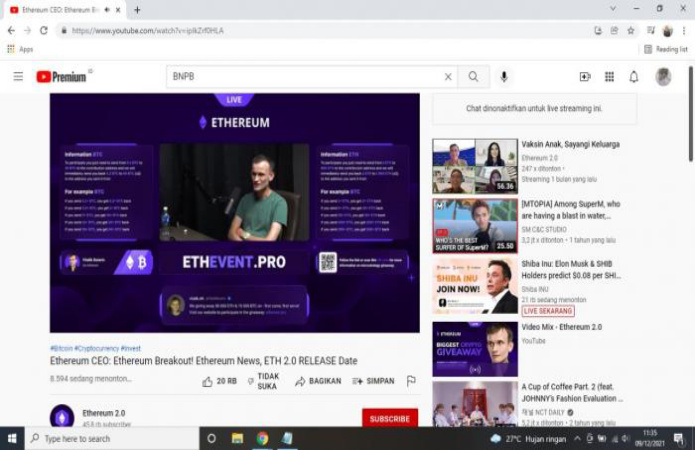Bookmark this page with star icon
The width and height of the screenshot is (695, 450).
point(631,30)
